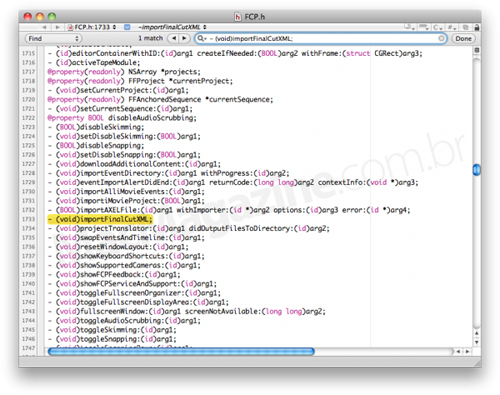Click the scroll down arrow
This screenshot has height=395, width=500.
(477, 342)
